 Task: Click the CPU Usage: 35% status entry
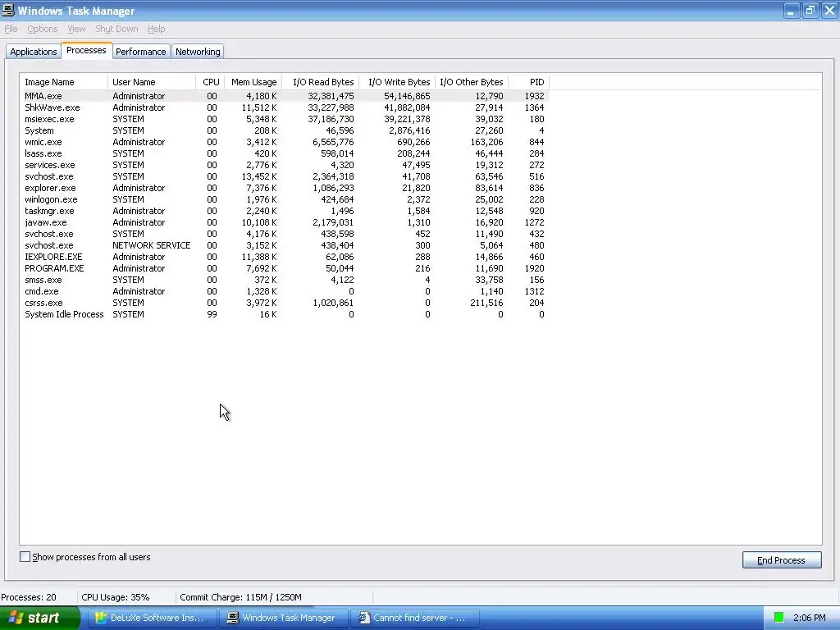[115, 597]
